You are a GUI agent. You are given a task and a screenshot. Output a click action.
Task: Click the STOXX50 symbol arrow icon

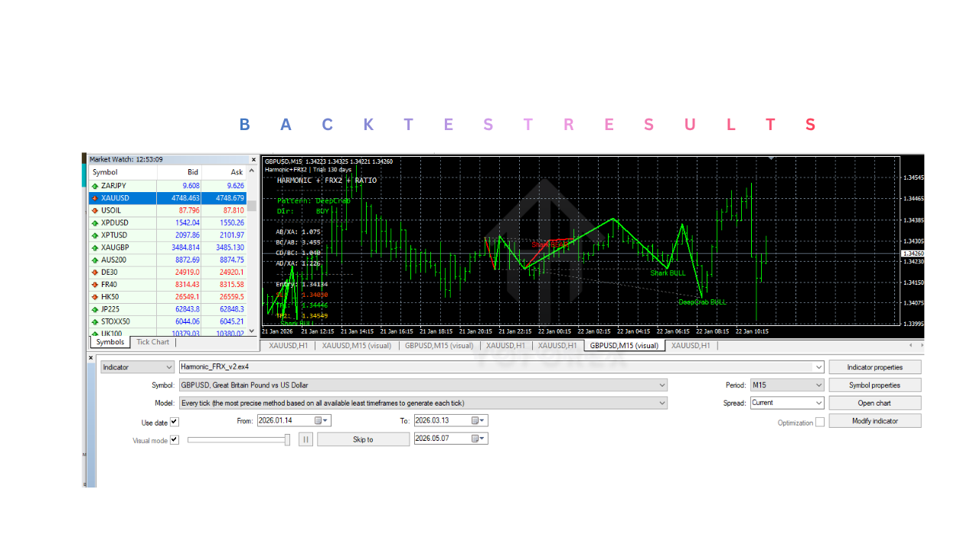tap(95, 321)
